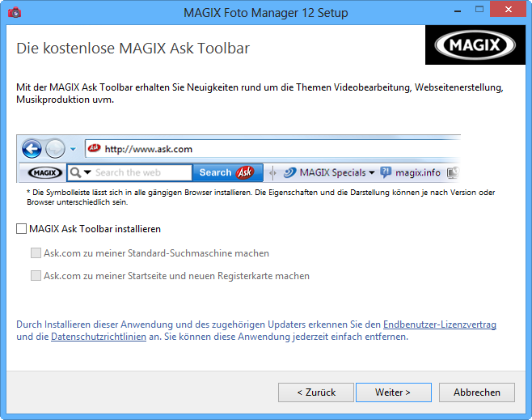Viewport: 532px width, 420px height.
Task: Click the Ask icon in the address bar
Action: pos(93,149)
